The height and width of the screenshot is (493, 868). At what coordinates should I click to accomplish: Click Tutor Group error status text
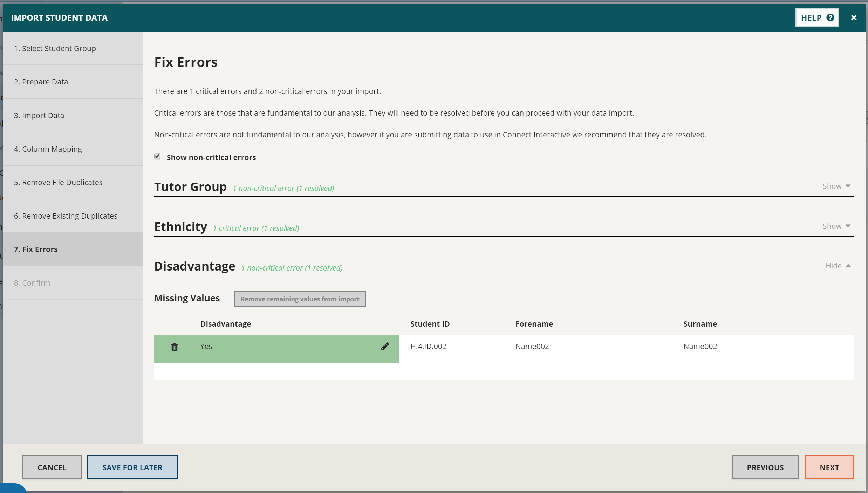(283, 188)
